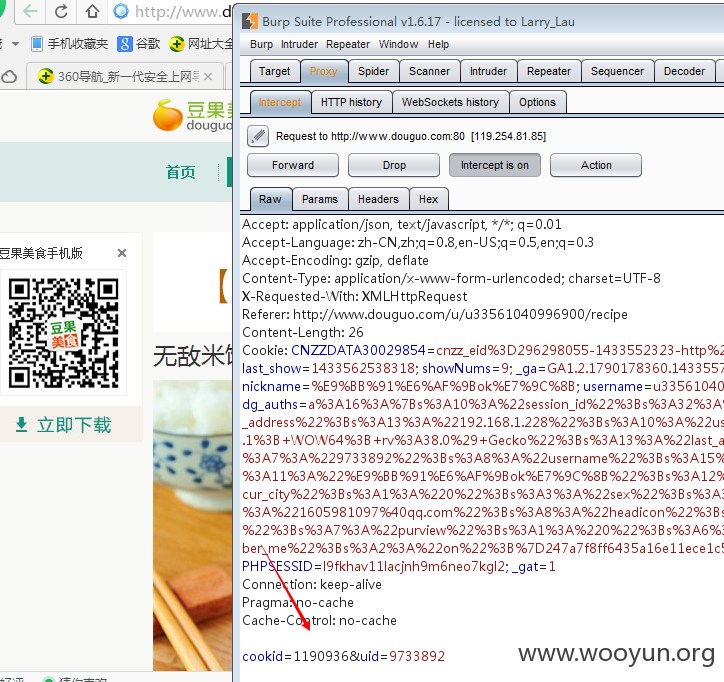Screen dimensions: 724x682
Task: Open the Burp menu
Action: pyautogui.click(x=261, y=44)
